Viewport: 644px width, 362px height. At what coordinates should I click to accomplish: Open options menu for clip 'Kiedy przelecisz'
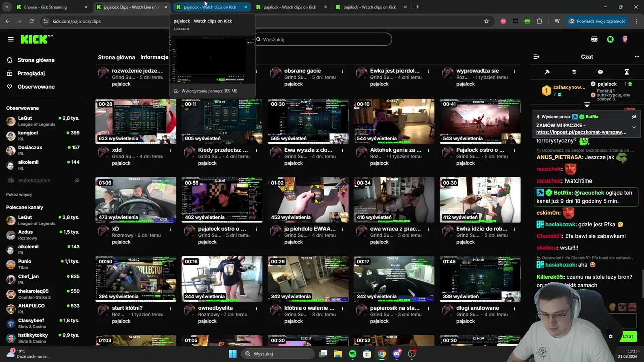tap(256, 150)
